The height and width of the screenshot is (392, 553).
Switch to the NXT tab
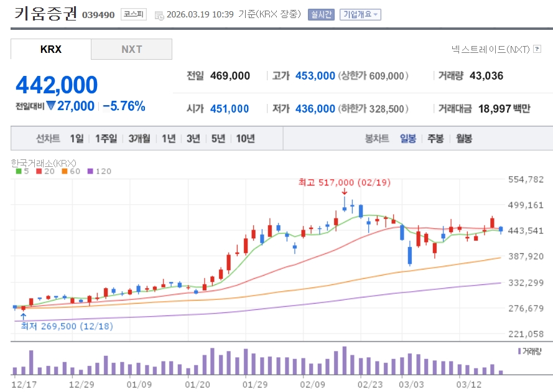pyautogui.click(x=131, y=49)
